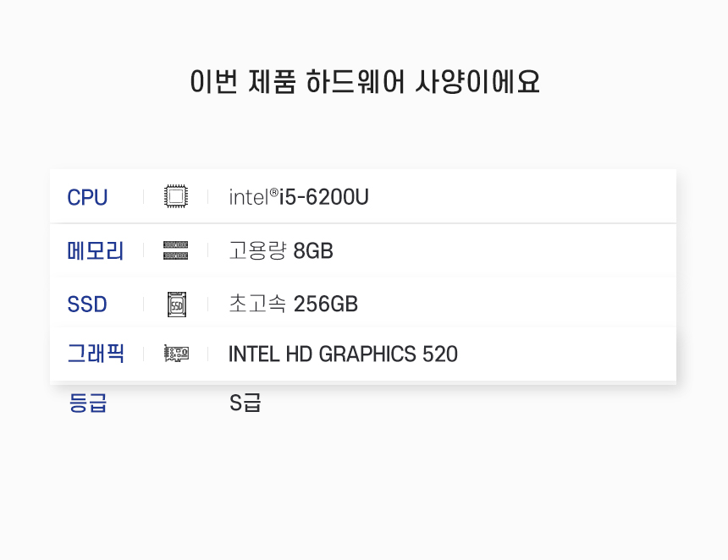
Task: Select the 'intel®i5-6200U' value
Action: 299,197
